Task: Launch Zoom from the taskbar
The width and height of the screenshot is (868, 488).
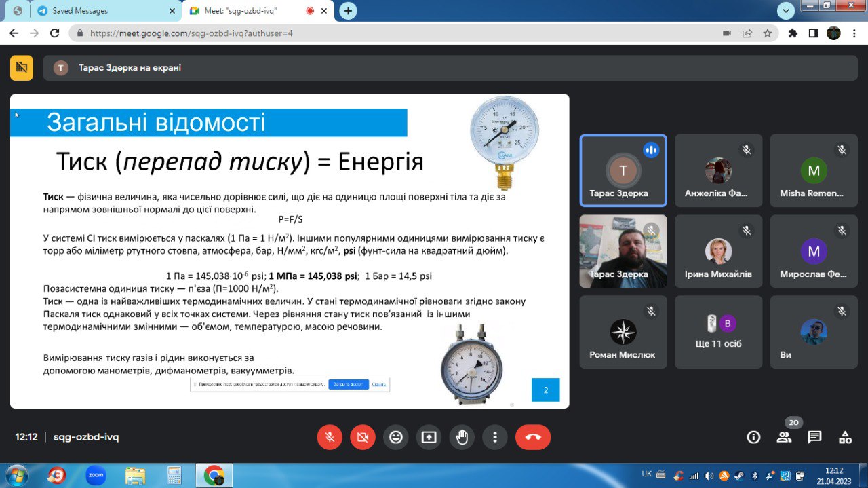Action: tap(95, 475)
